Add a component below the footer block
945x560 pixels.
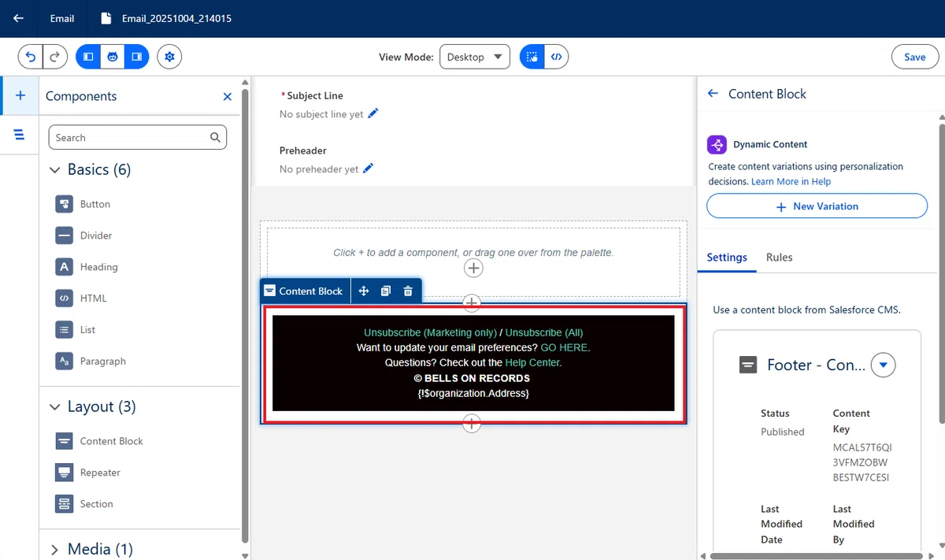pyautogui.click(x=472, y=424)
